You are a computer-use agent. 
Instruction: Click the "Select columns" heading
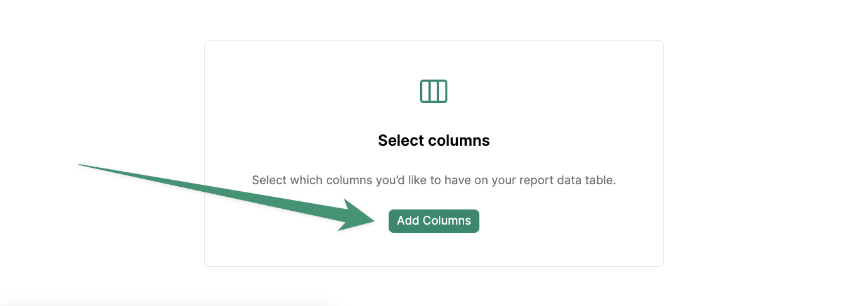click(x=433, y=140)
